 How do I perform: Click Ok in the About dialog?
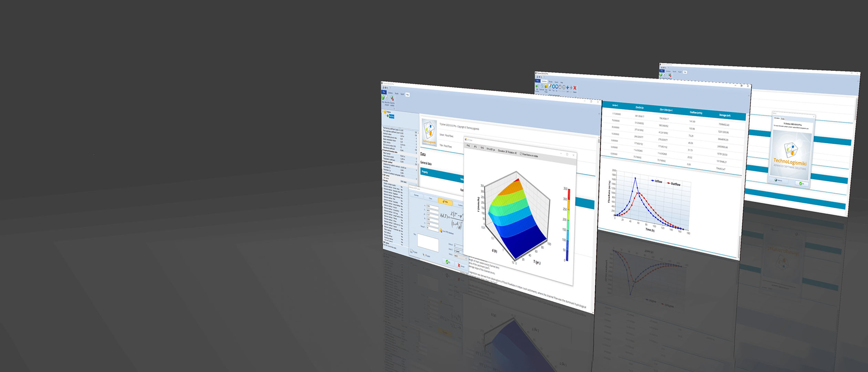[x=802, y=184]
